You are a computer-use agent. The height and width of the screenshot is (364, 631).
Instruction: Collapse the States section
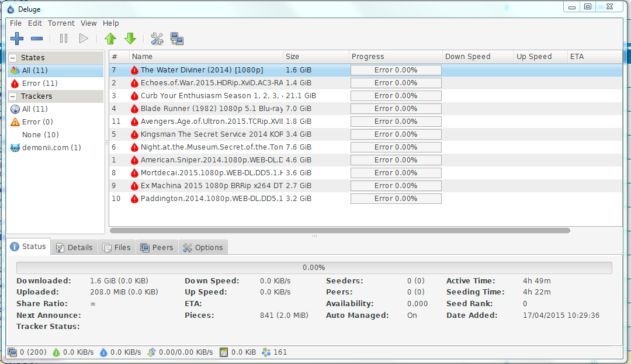coord(13,57)
